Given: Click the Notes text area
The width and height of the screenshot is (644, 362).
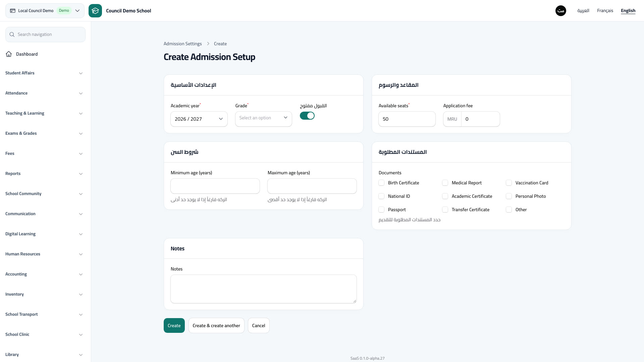Looking at the screenshot, I should click(x=264, y=289).
